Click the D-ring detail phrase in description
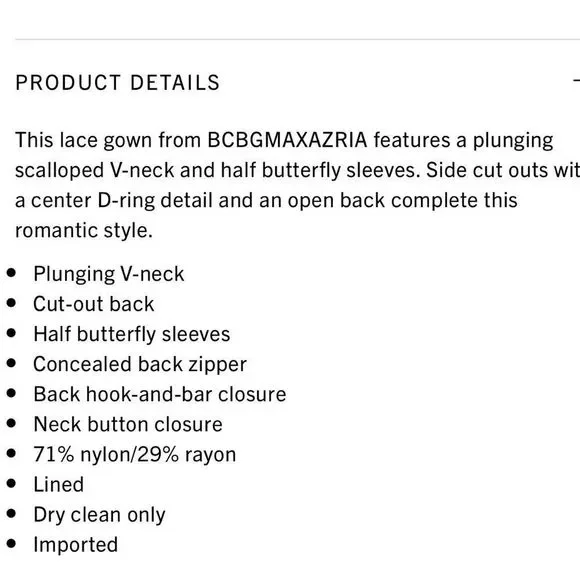The image size is (580, 580). 155,201
